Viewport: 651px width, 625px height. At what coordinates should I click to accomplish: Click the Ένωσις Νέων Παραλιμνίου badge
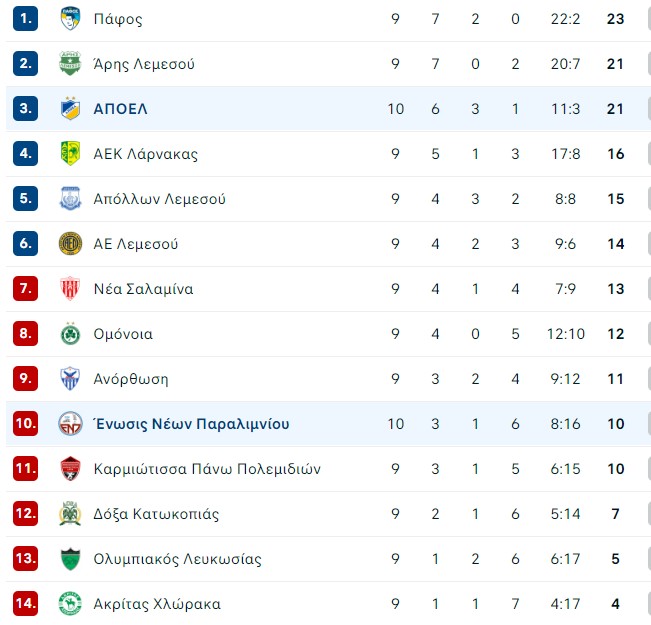click(x=70, y=423)
